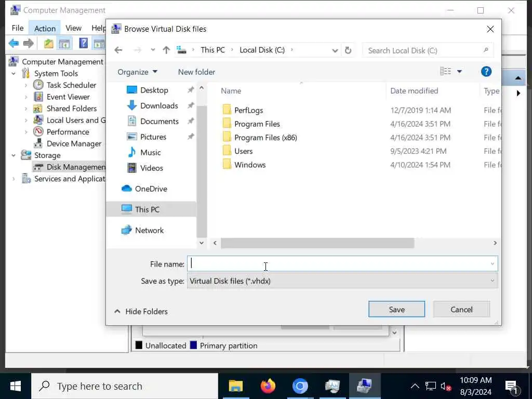This screenshot has height=399, width=532.
Task: Select Performance in the tree
Action: pyautogui.click(x=68, y=132)
